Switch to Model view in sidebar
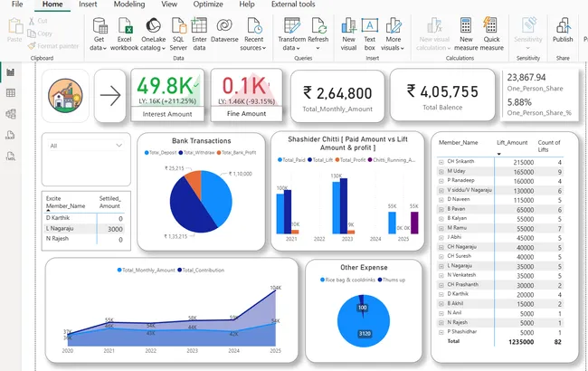This screenshot has height=371, width=588. coord(11,114)
